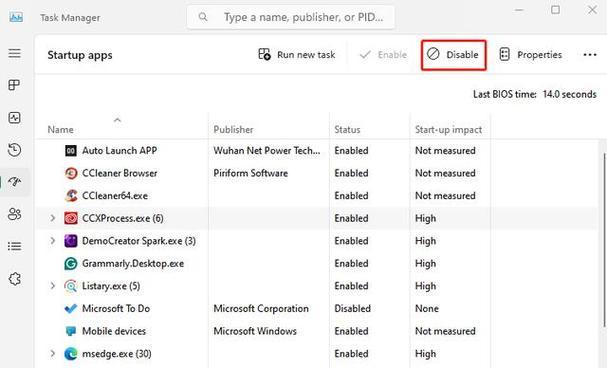This screenshot has height=368, width=607.
Task: Click the Listary.exe icon
Action: coord(70,286)
